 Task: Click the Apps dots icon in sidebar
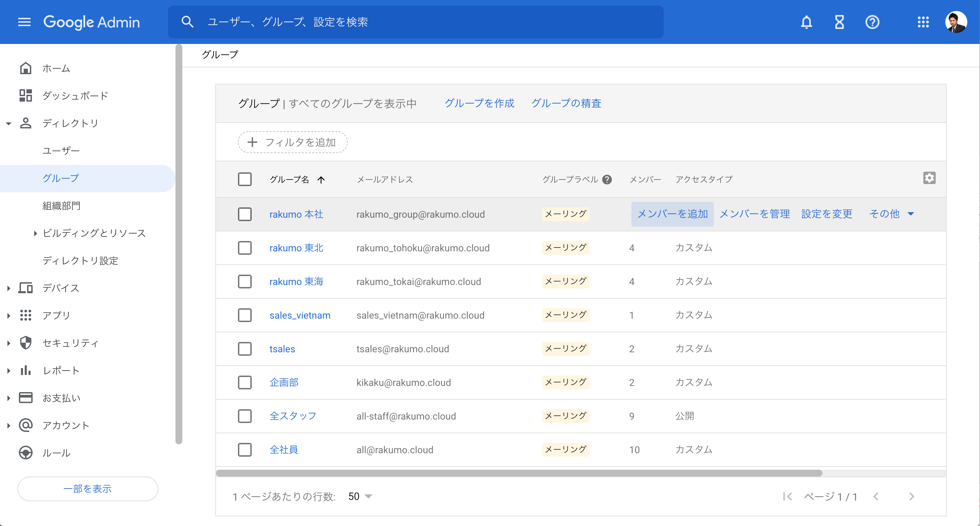tap(25, 315)
